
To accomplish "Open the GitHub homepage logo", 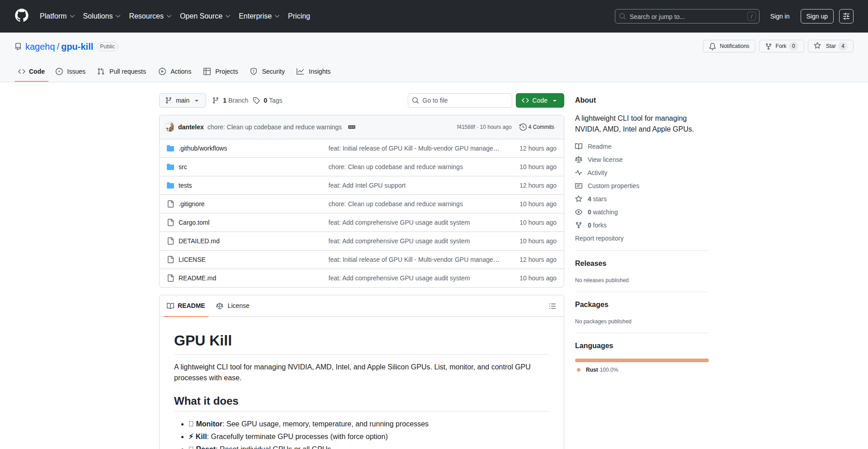I will [22, 16].
